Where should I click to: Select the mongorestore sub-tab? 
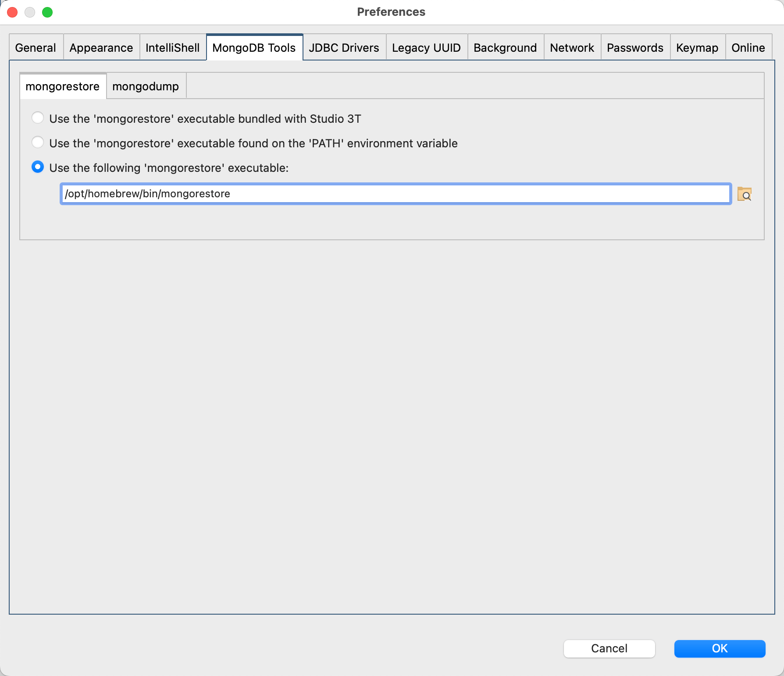point(63,86)
